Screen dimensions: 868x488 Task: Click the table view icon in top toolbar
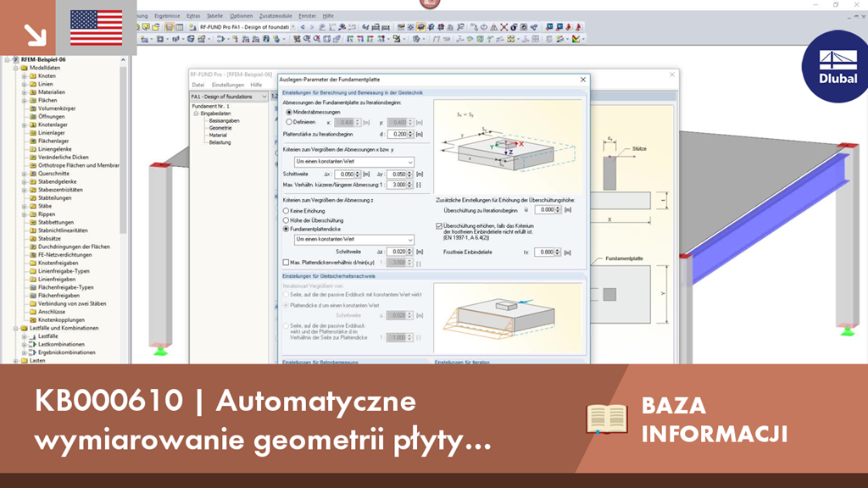tap(180, 27)
